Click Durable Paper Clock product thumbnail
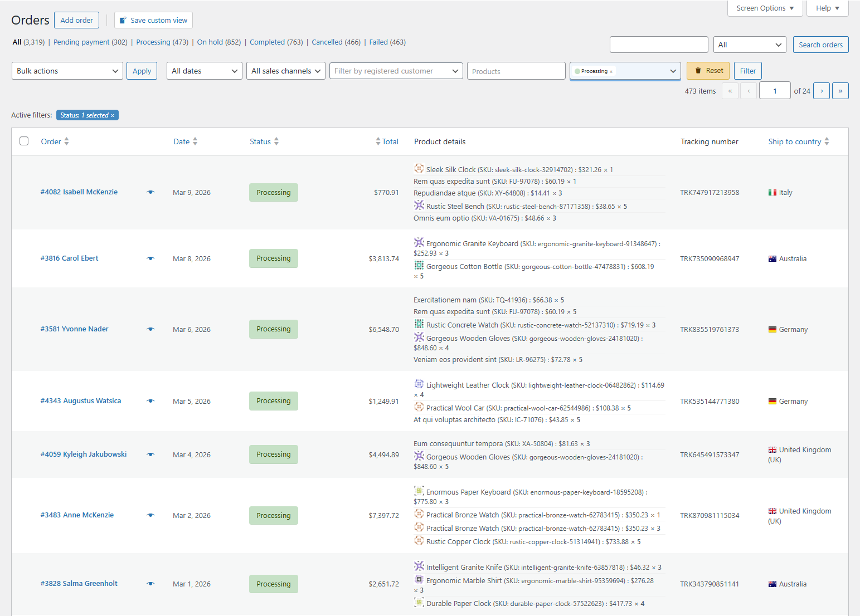 [x=419, y=602]
